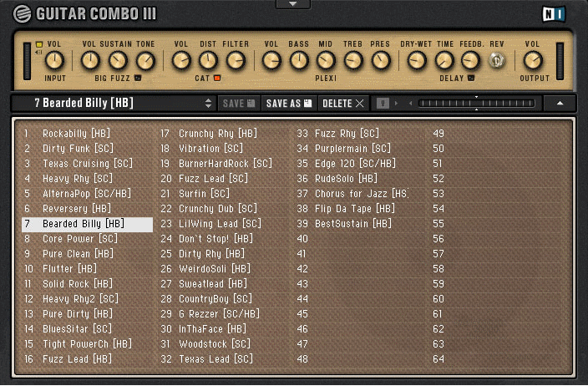This screenshot has height=386, width=588.
Task: Click the tuner fork icon
Action: pos(383,103)
